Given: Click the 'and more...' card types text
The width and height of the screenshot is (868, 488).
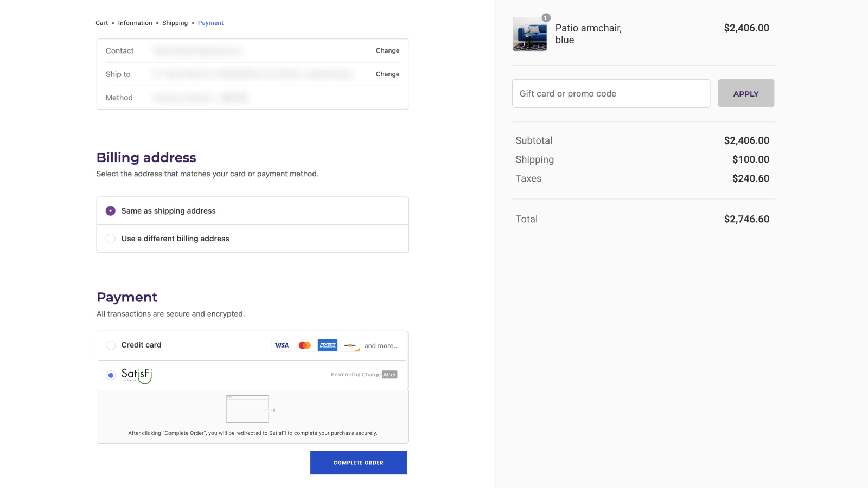Looking at the screenshot, I should [381, 346].
